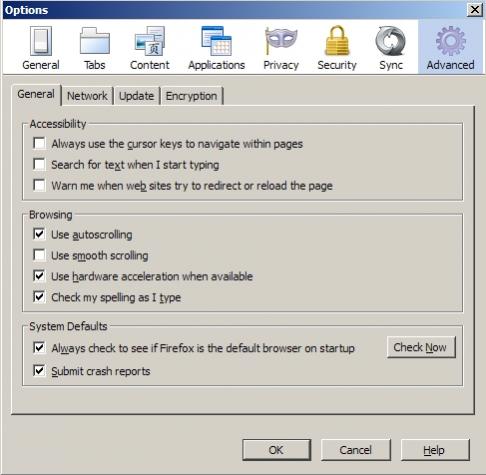Disable Use autoscrolling

pos(39,234)
